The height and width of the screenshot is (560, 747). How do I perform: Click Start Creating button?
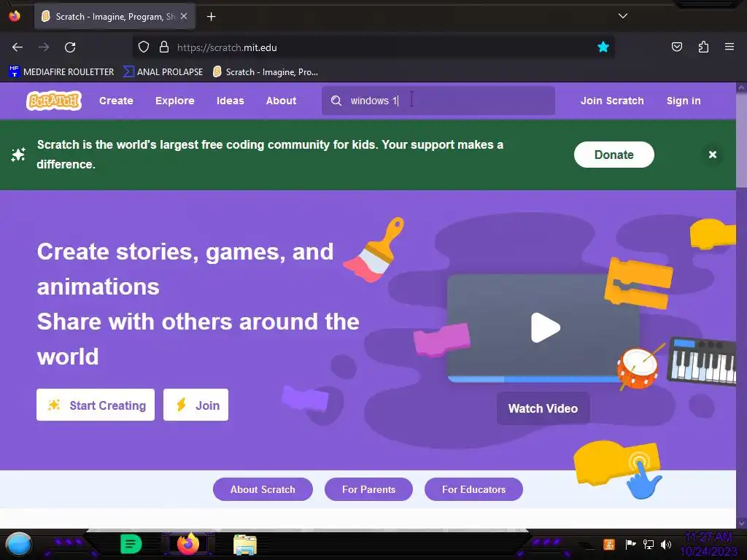click(x=96, y=405)
